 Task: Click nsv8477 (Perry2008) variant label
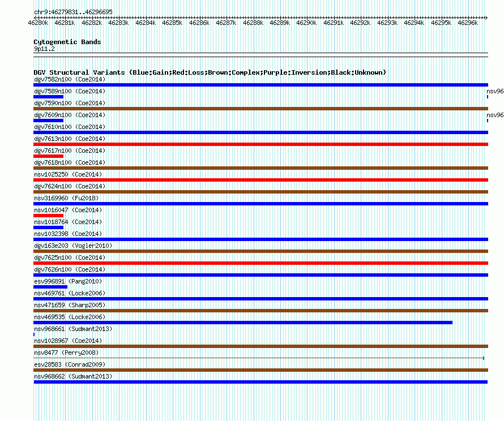point(66,353)
